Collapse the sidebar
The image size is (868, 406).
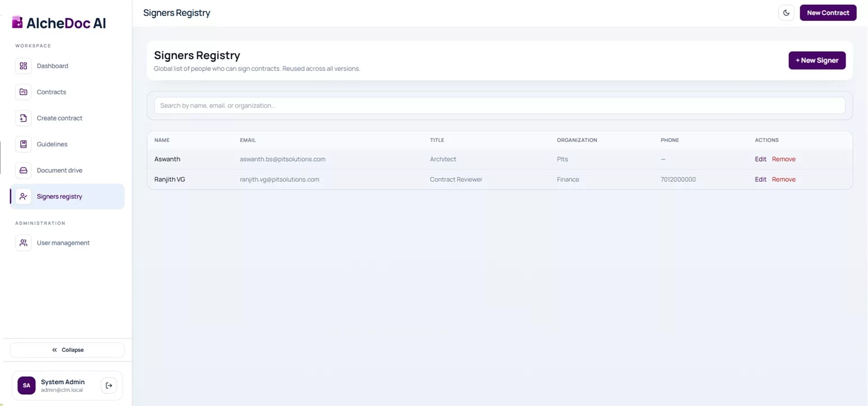point(67,350)
